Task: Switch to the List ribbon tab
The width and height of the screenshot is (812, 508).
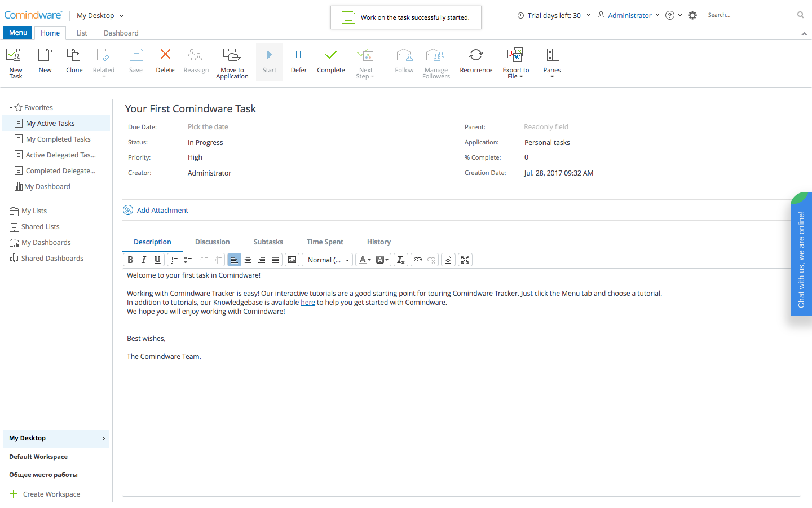Action: (x=82, y=33)
